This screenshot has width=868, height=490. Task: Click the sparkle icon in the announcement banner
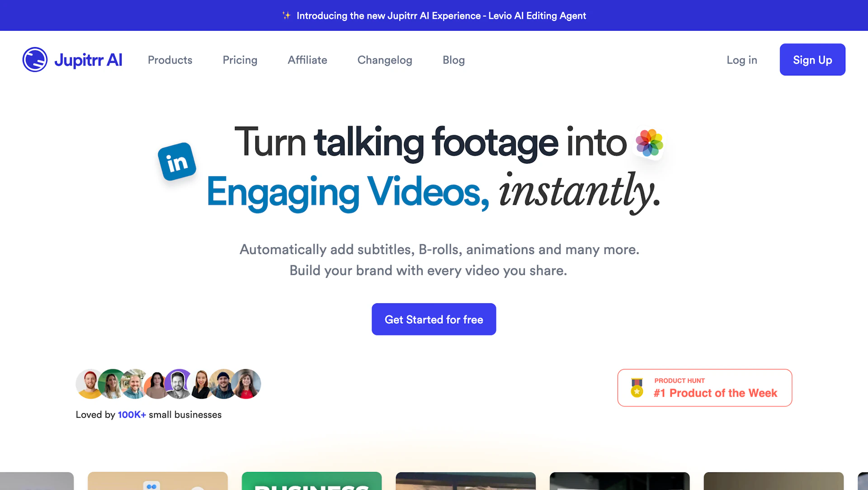286,15
